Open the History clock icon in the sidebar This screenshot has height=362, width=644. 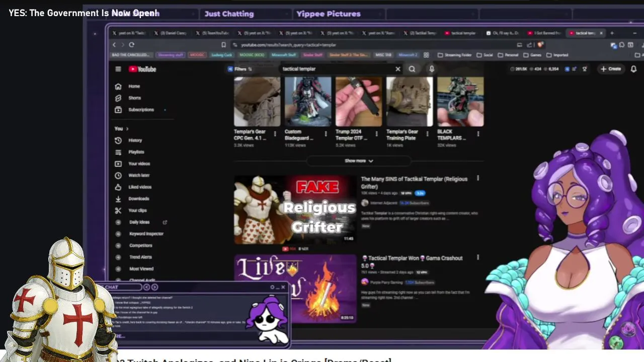pos(118,141)
